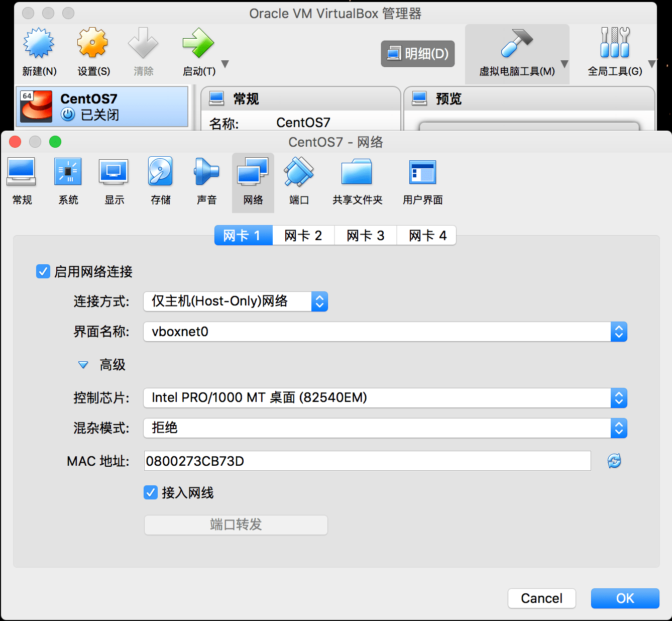Open the 存储 storage settings category

(x=161, y=181)
